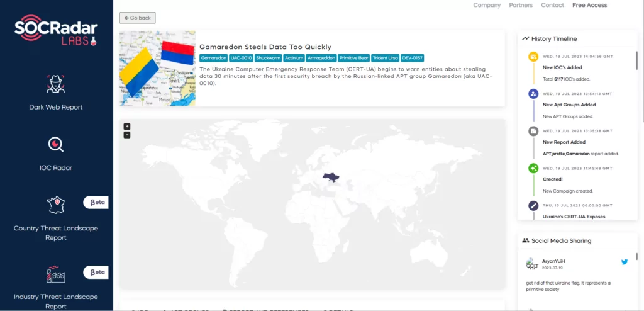The width and height of the screenshot is (644, 311).
Task: Select the DEV-0157 tag
Action: (x=413, y=58)
